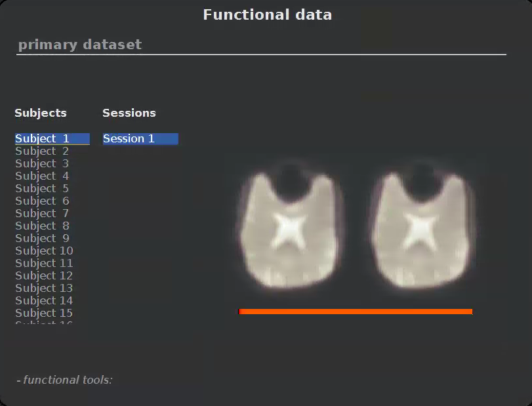Viewport: 532px width, 406px height.
Task: Select Subject 1 in the Subjects list
Action: pyautogui.click(x=43, y=139)
